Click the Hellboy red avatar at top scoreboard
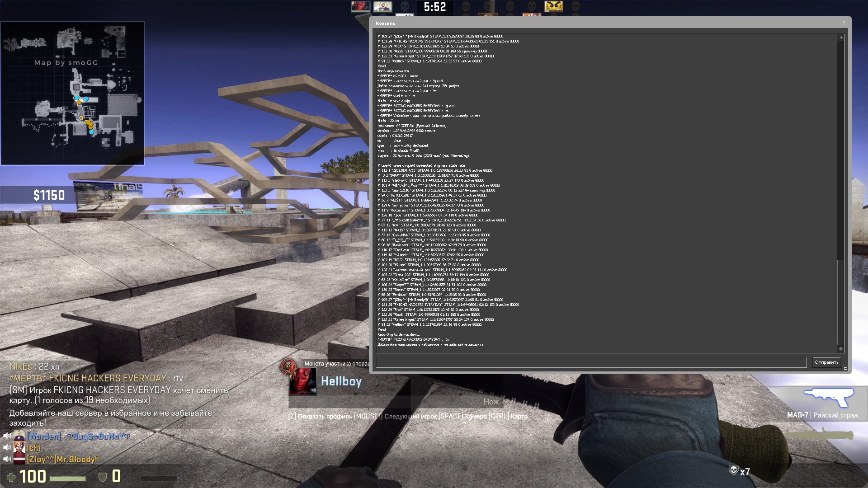Viewport: 868px width, 488px height. coord(360,6)
